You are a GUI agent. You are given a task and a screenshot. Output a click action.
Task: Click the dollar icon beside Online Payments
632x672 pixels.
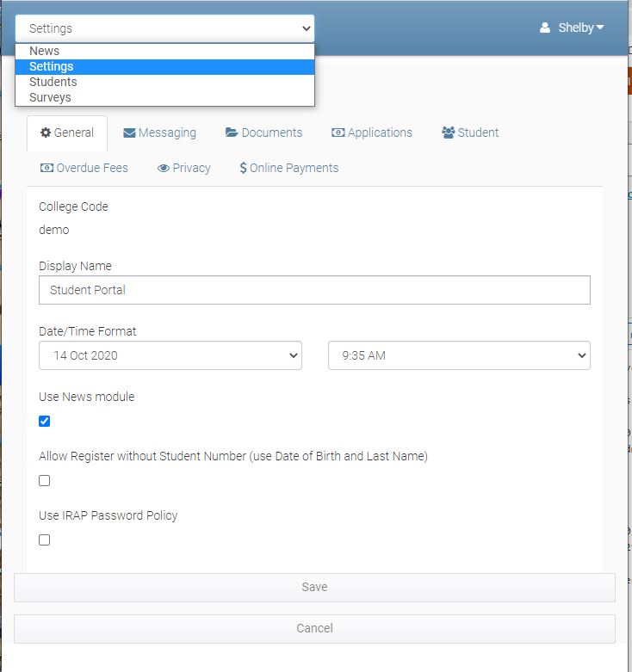(243, 168)
